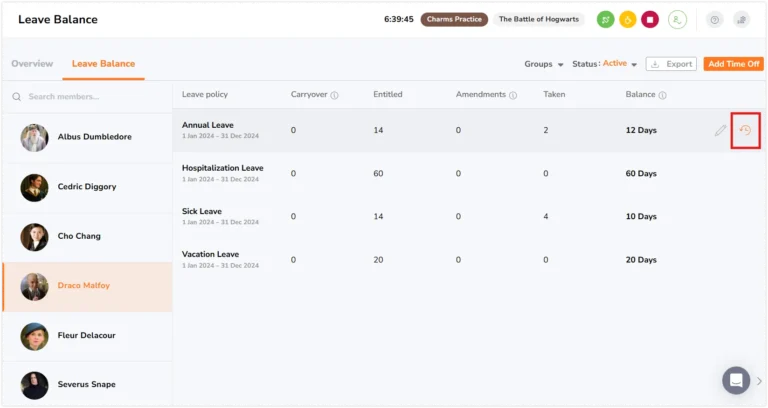Open the Groups filter dropdown

pyautogui.click(x=544, y=64)
